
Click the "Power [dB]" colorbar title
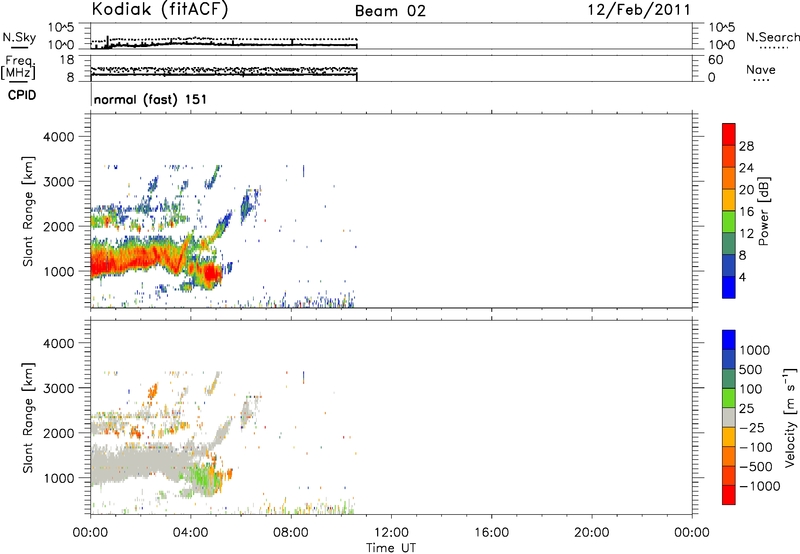click(x=763, y=211)
